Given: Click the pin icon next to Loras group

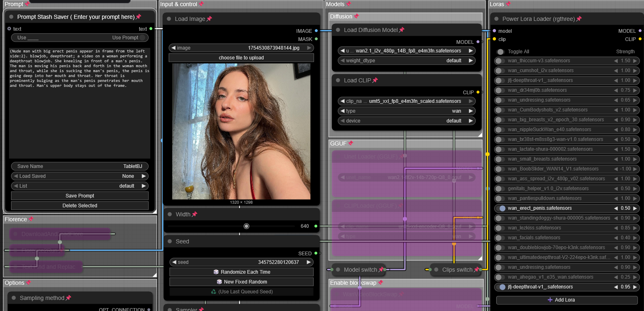Looking at the screenshot, I should coord(508,4).
